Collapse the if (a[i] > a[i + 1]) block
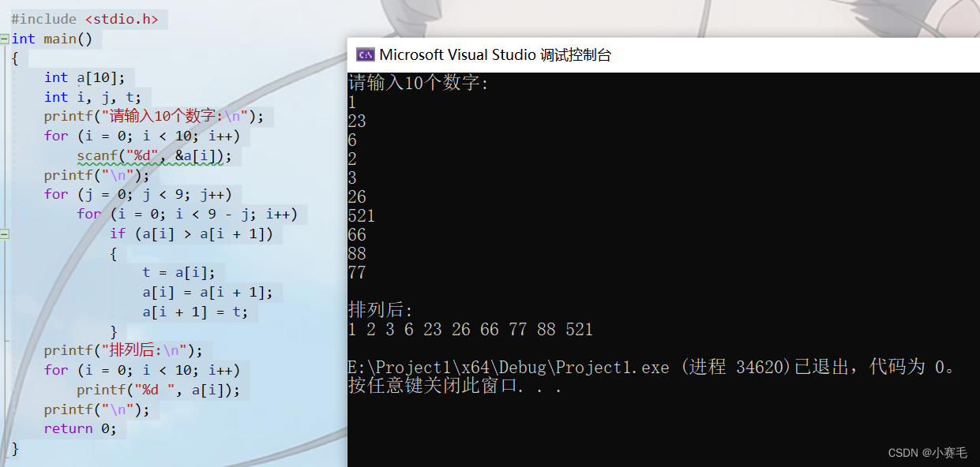 click(x=5, y=233)
